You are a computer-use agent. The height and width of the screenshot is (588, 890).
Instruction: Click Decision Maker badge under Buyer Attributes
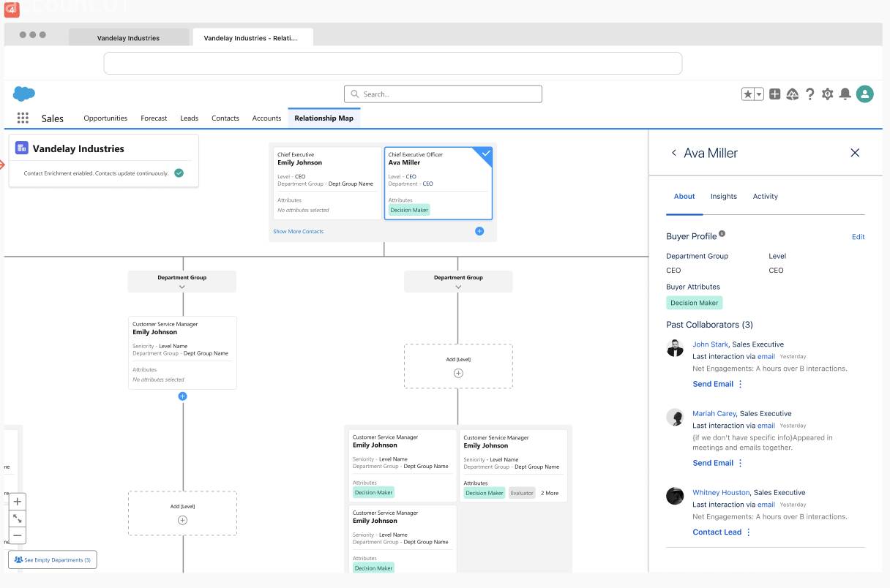(x=694, y=303)
